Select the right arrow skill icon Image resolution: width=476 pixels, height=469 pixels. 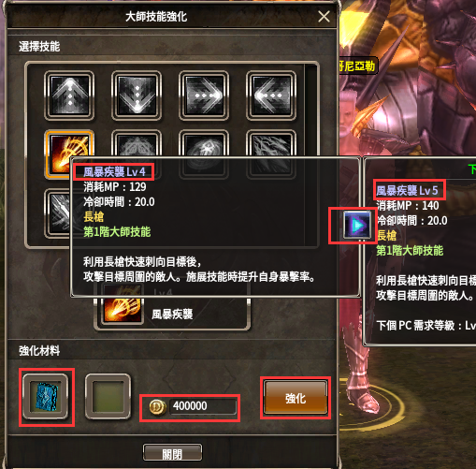[204, 95]
